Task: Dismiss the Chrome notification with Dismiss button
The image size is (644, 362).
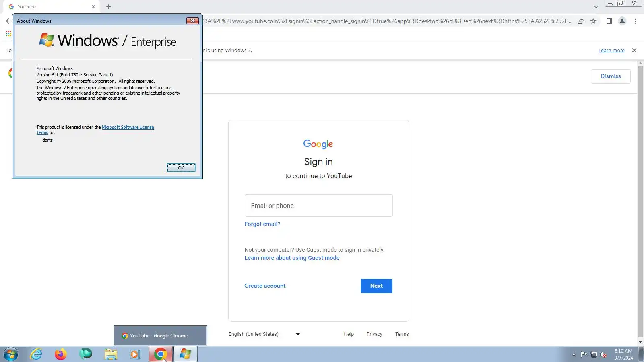Action: [611, 76]
